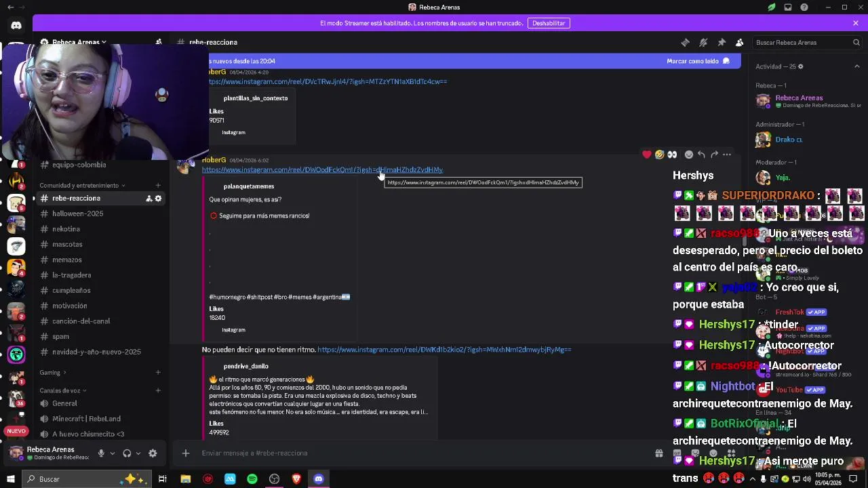Add heart reaction to hovered message
Image resolution: width=868 pixels, height=488 pixels.
tap(647, 155)
